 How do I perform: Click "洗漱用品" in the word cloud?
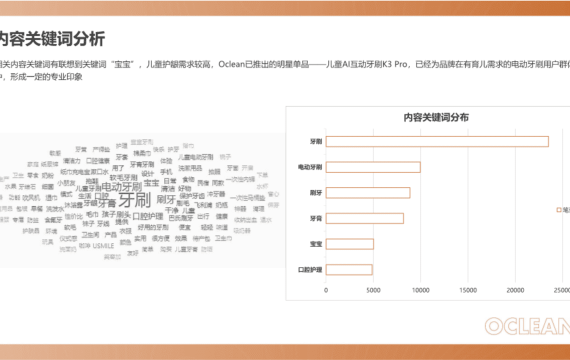[190, 168]
